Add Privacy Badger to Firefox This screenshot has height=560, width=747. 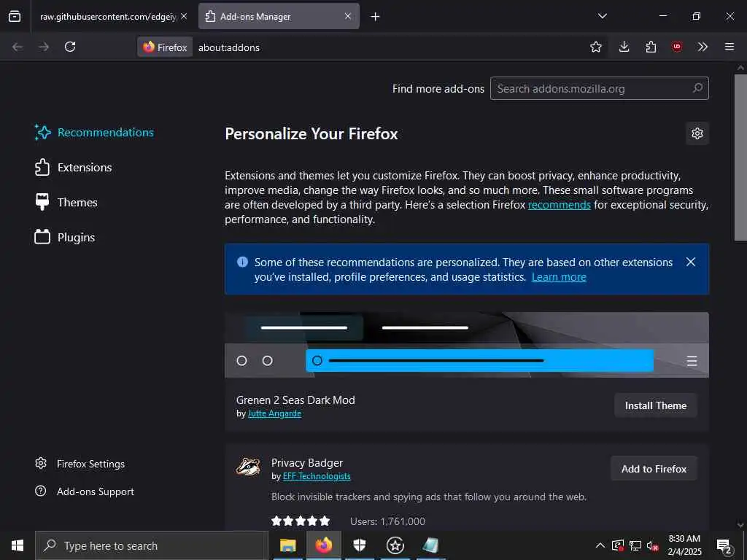[x=654, y=469]
